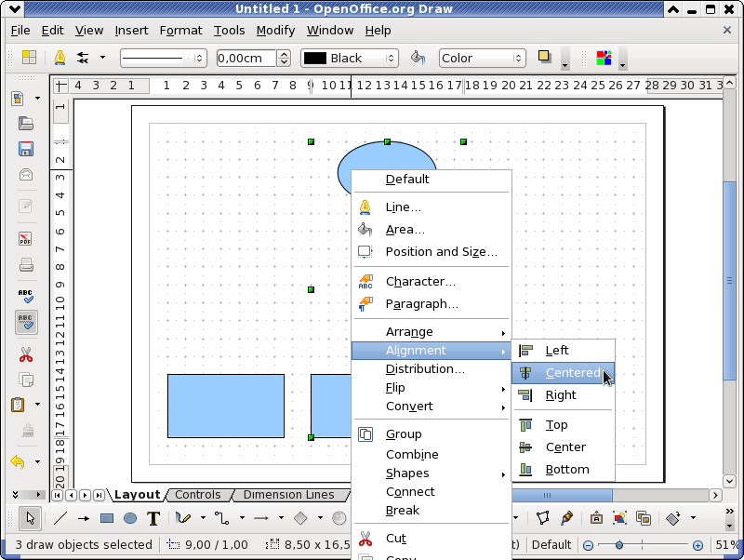This screenshot has height=560, width=744.
Task: Click the Cut scissors in sidebar
Action: 26,354
